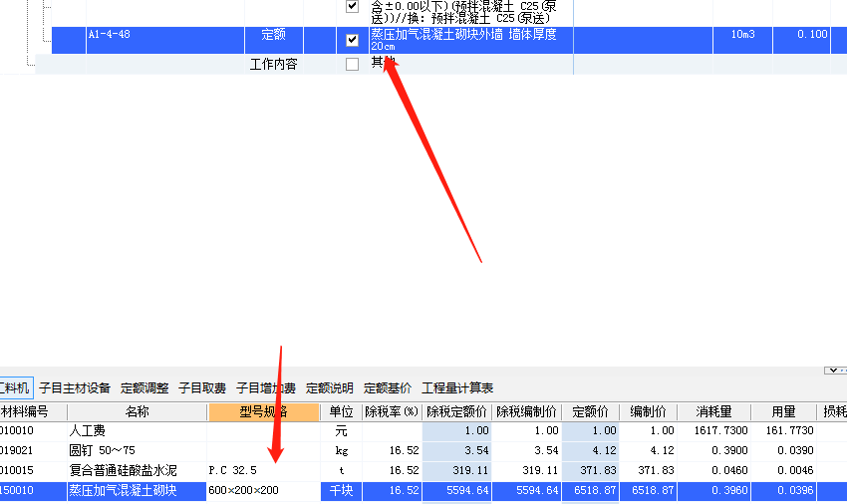
Task: Select the 0.100 quantity cell
Action: tap(801, 40)
